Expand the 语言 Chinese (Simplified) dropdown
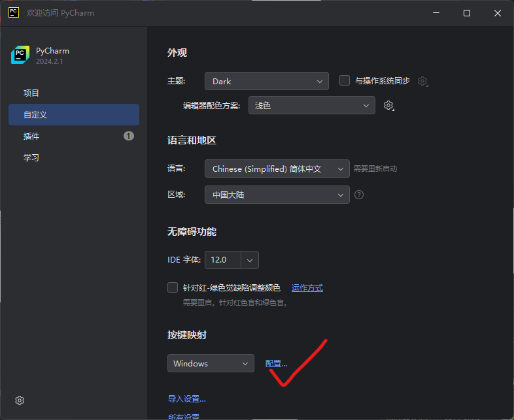 pos(277,169)
